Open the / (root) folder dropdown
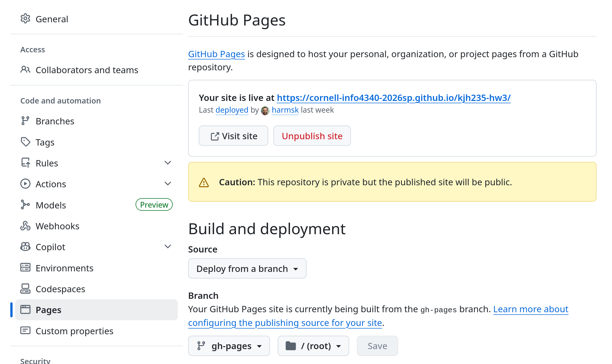 tap(313, 346)
